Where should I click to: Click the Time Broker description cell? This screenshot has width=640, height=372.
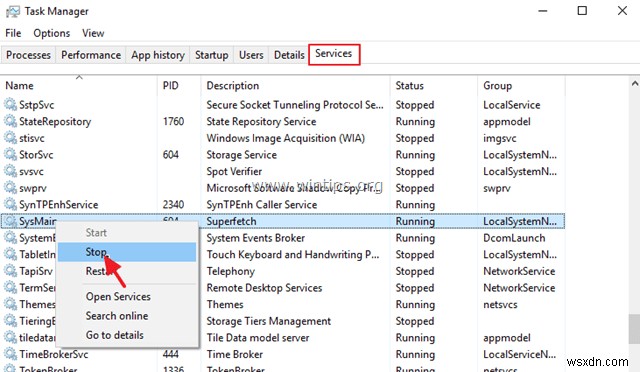[235, 354]
